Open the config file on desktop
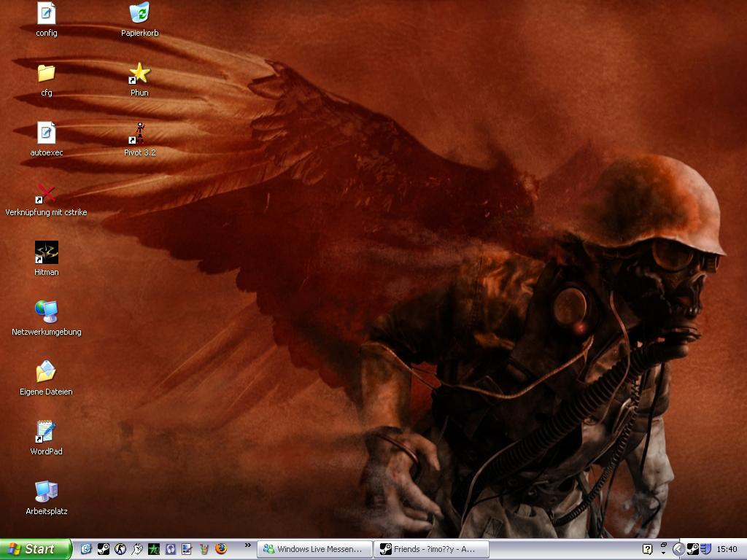This screenshot has height=560, width=747. click(x=46, y=20)
